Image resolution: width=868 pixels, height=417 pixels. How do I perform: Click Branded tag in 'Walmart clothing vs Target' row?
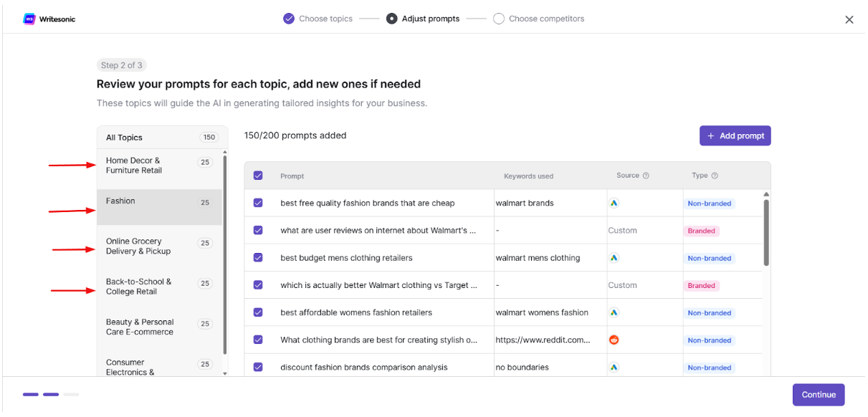click(x=702, y=285)
